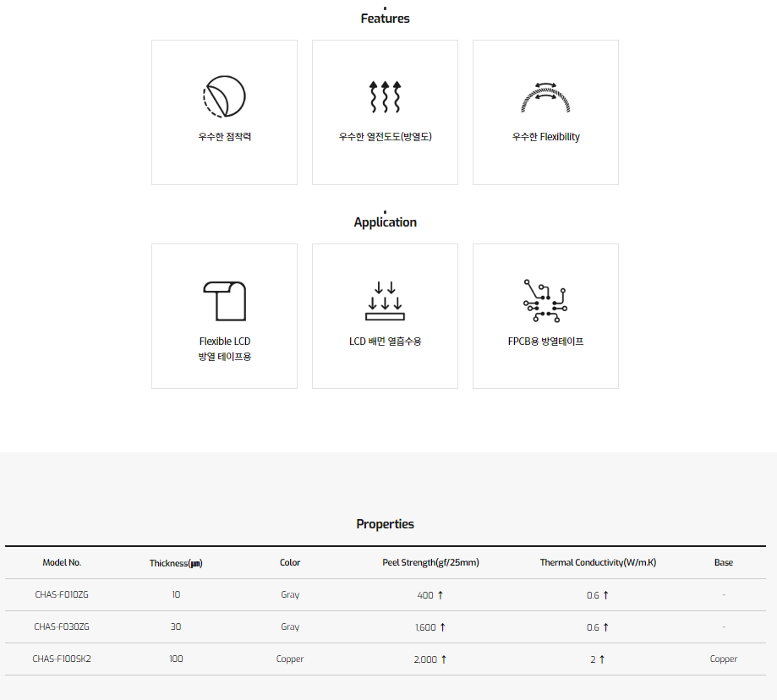
Task: Click the Model No. column header
Action: pyautogui.click(x=62, y=563)
